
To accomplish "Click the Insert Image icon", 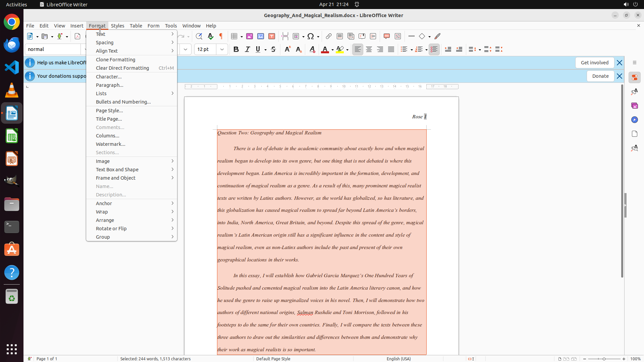I will coord(250,36).
